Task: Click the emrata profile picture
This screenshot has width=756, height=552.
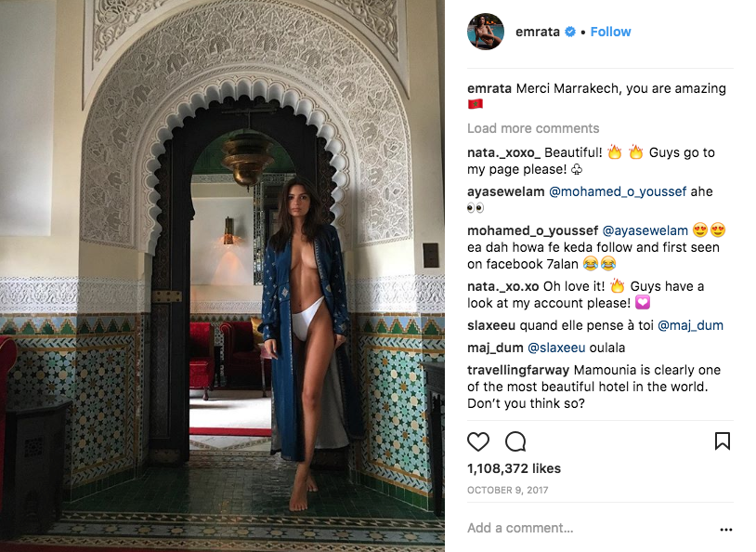Action: [486, 32]
